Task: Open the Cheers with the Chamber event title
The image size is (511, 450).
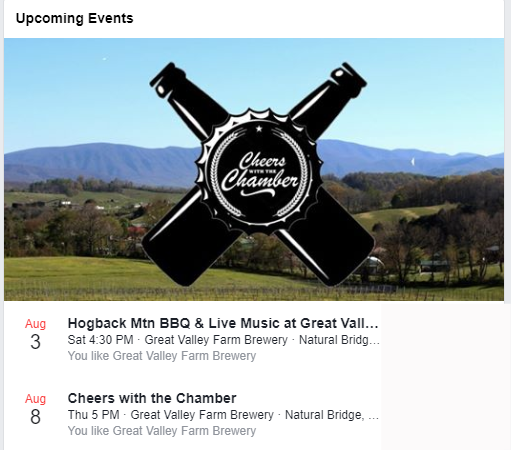Action: (152, 398)
